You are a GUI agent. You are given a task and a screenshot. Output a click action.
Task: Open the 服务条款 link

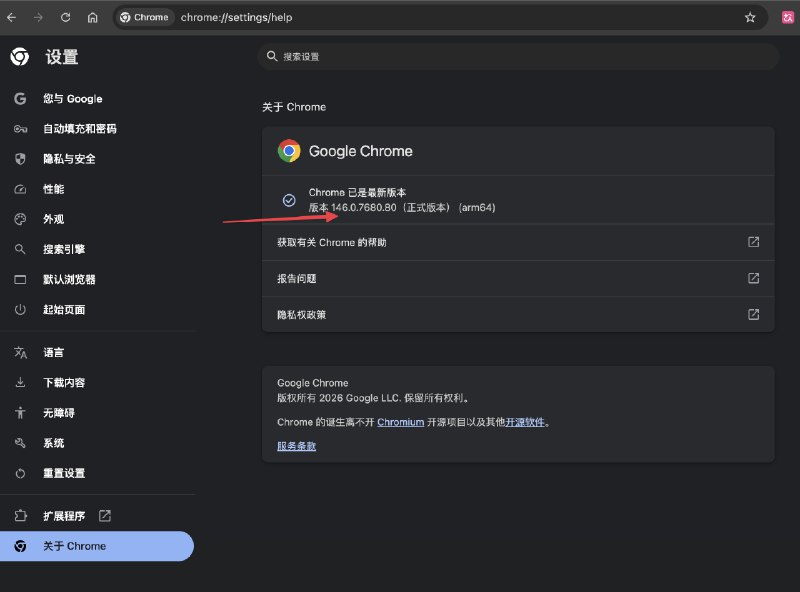click(295, 445)
